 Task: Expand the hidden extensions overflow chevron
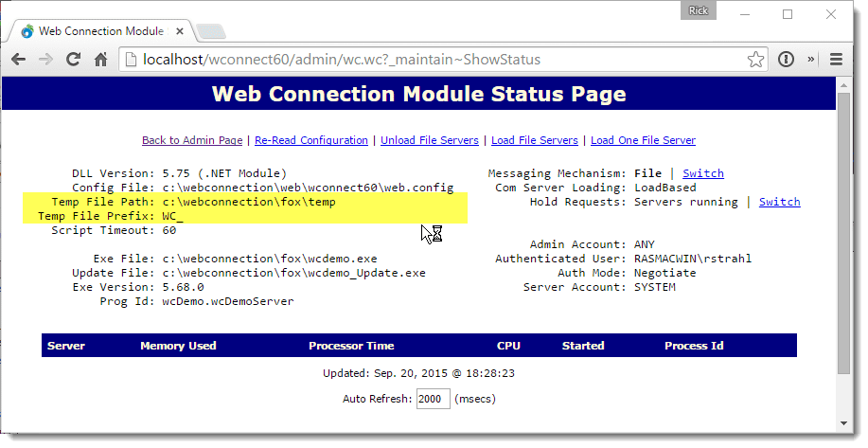click(810, 60)
